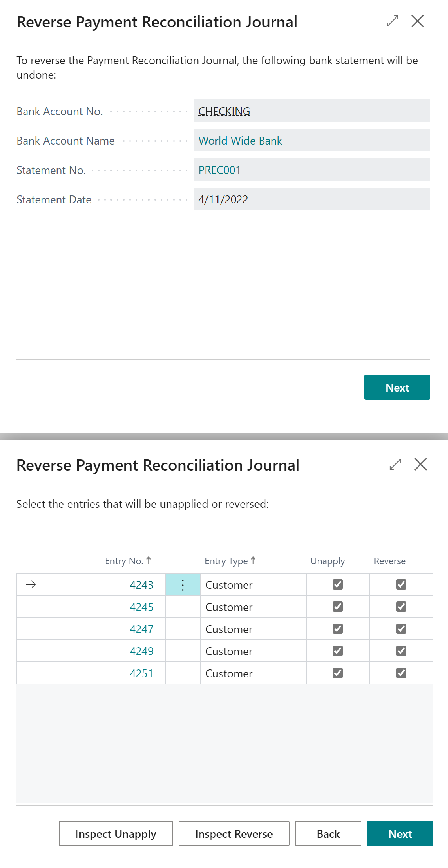This screenshot has width=448, height=868.
Task: Expand the lower dialog using the arrows icon
Action: (395, 464)
